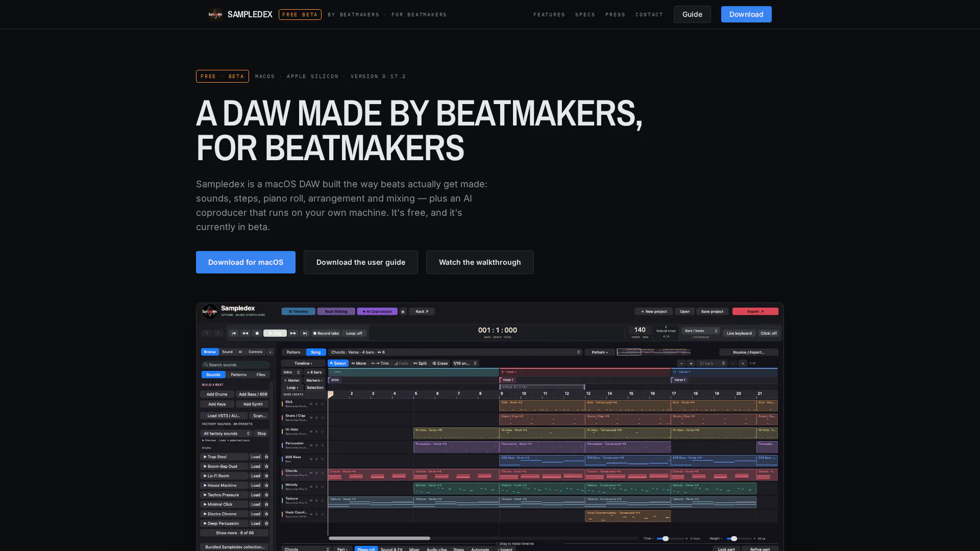Image resolution: width=980 pixels, height=551 pixels.
Task: Jump to end with the skip-forward button
Action: (x=305, y=333)
